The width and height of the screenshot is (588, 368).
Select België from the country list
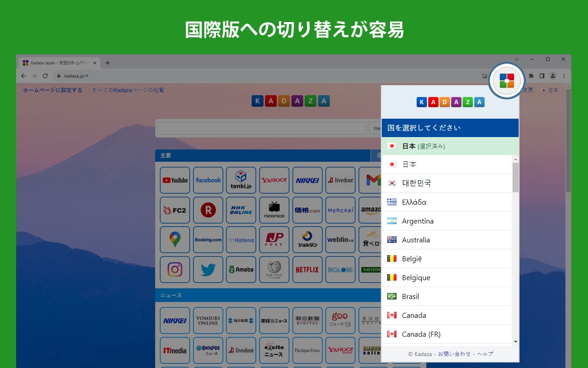pyautogui.click(x=447, y=259)
